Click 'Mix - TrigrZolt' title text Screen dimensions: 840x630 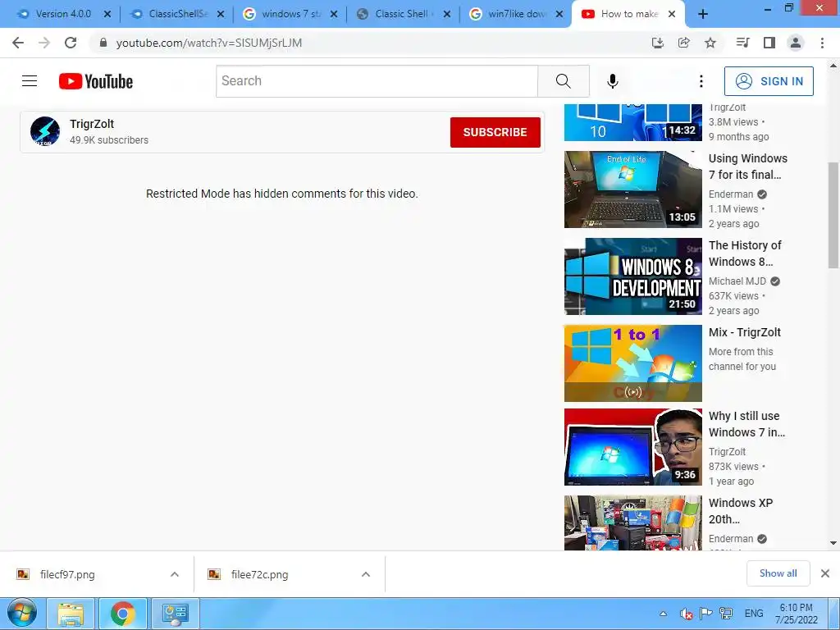coord(745,332)
